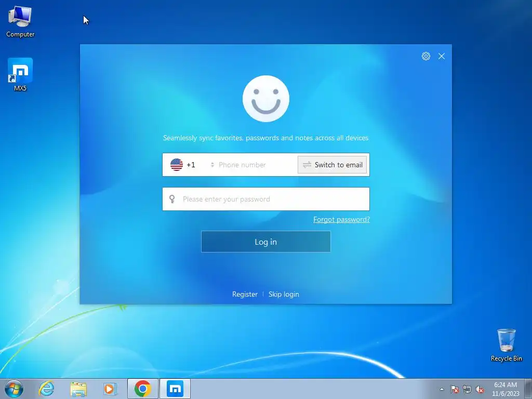
Task: Open the Windows Start menu
Action: click(14, 389)
